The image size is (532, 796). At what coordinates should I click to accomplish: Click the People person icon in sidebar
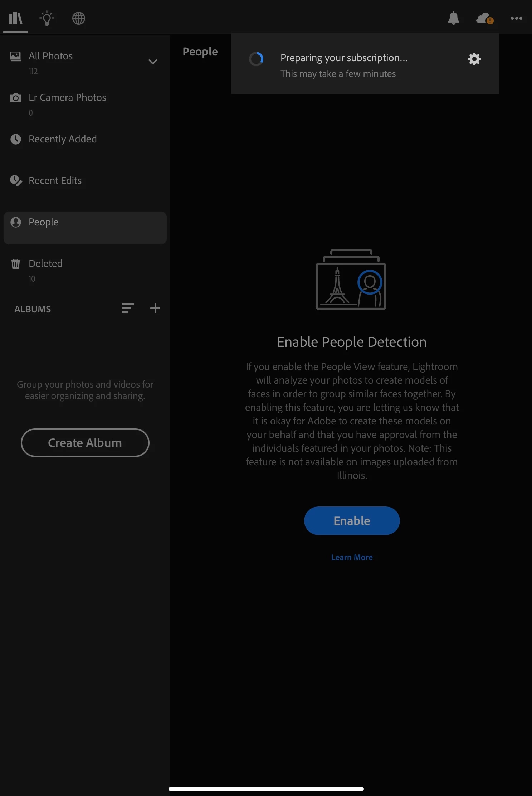(x=16, y=222)
